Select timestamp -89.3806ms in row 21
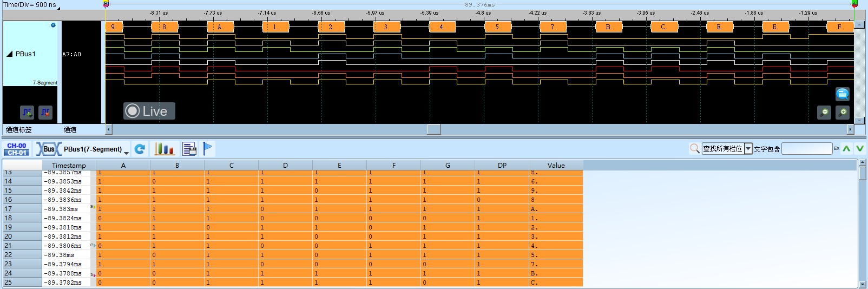Viewport: 868px width, 289px height. [63, 246]
